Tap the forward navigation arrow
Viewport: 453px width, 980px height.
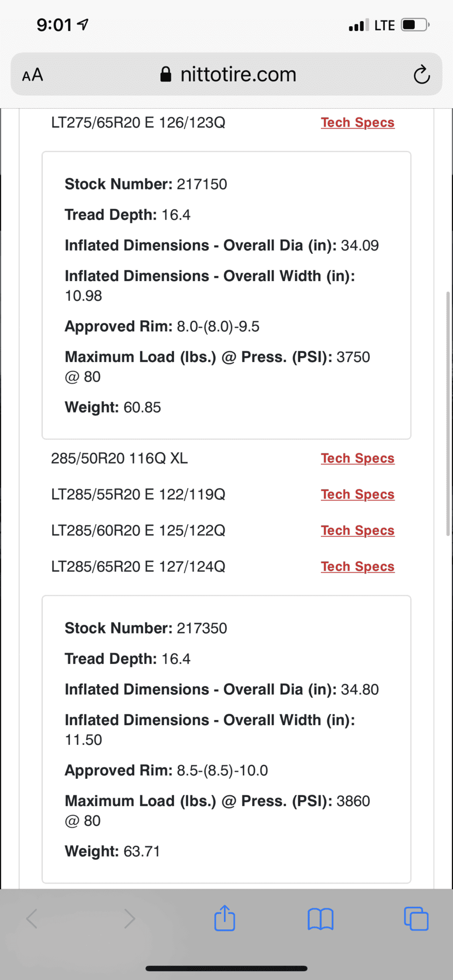point(130,919)
